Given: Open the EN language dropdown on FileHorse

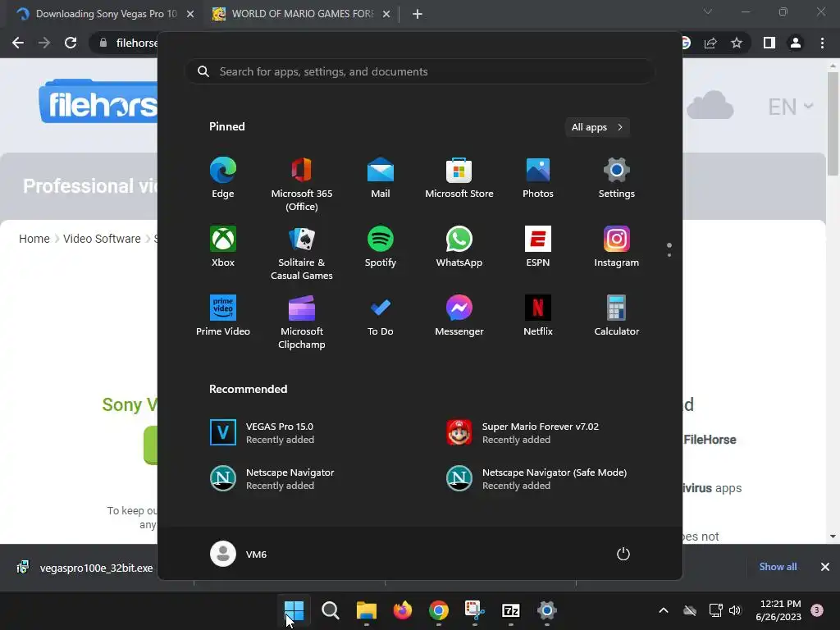Looking at the screenshot, I should tap(791, 107).
